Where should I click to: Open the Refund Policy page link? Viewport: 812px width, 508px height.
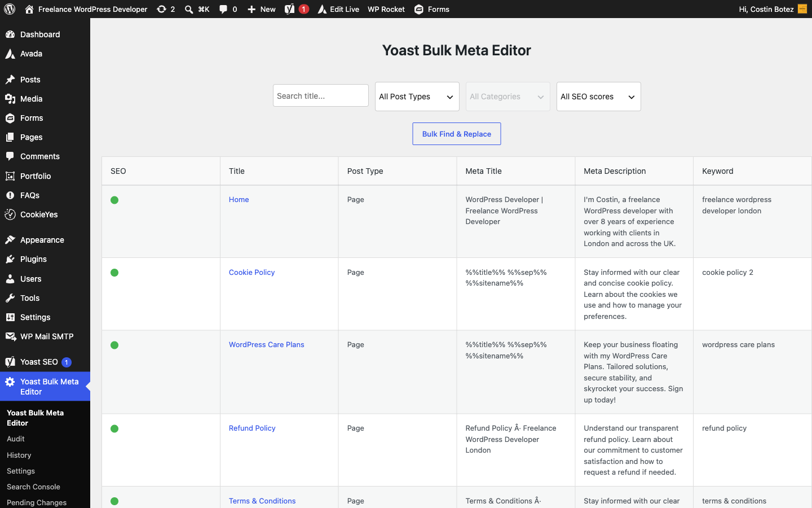pyautogui.click(x=252, y=428)
